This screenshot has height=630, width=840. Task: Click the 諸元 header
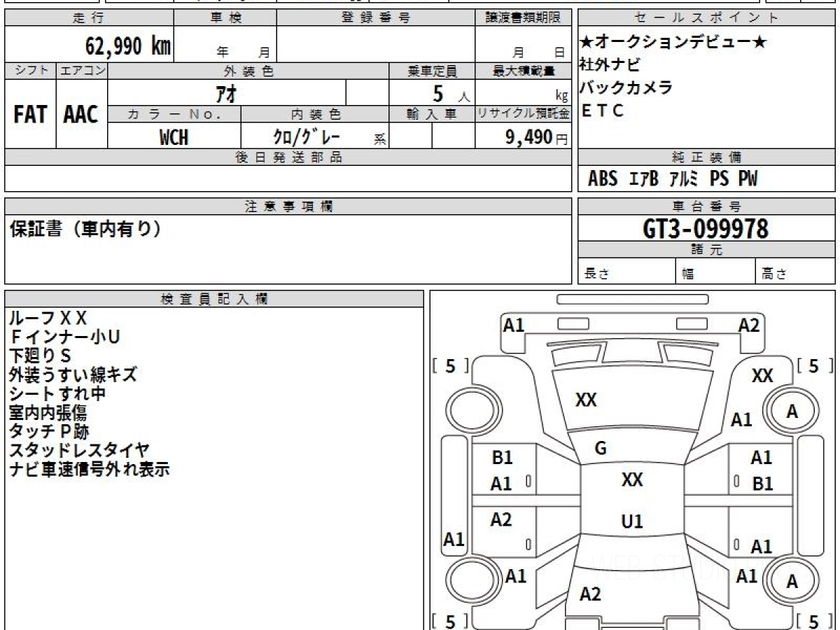(707, 250)
